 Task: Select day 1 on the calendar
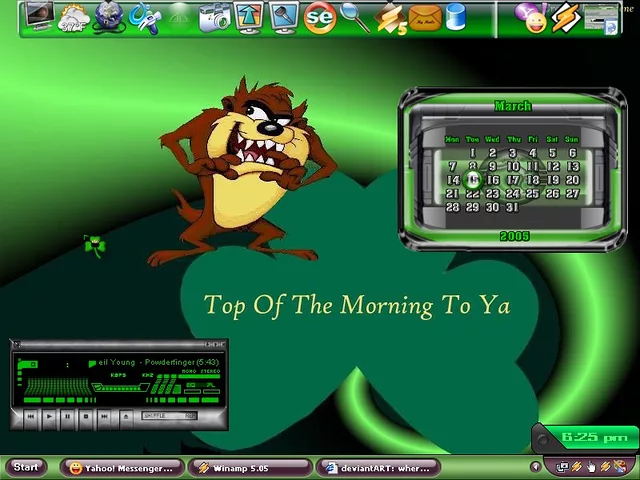pos(473,153)
